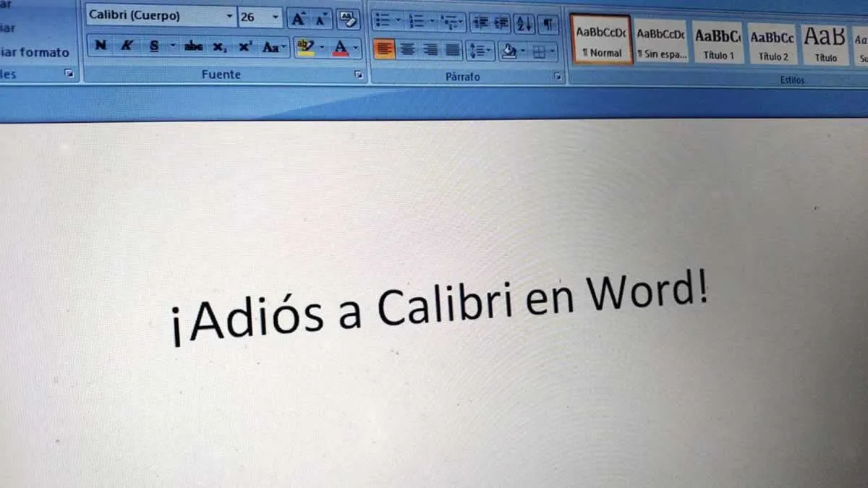Apply subscript formatting
Screen dimensions: 868x488
coord(219,48)
